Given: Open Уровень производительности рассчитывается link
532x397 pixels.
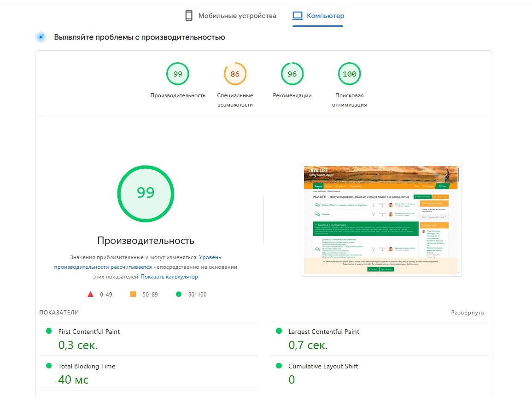Looking at the screenshot, I should coord(137,262).
